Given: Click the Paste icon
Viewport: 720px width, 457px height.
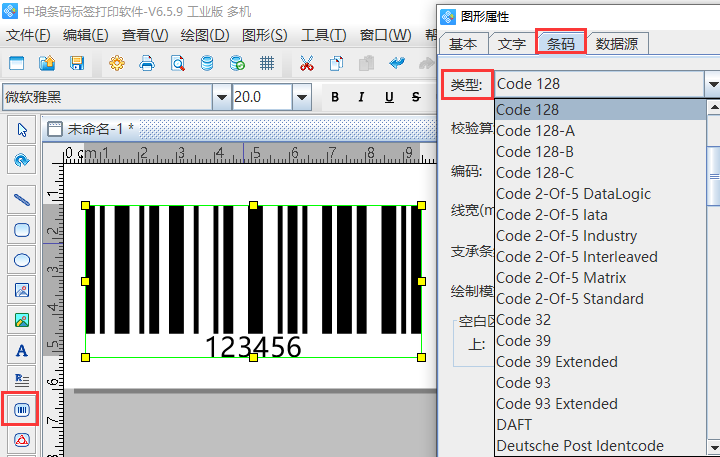Looking at the screenshot, I should pyautogui.click(x=366, y=63).
